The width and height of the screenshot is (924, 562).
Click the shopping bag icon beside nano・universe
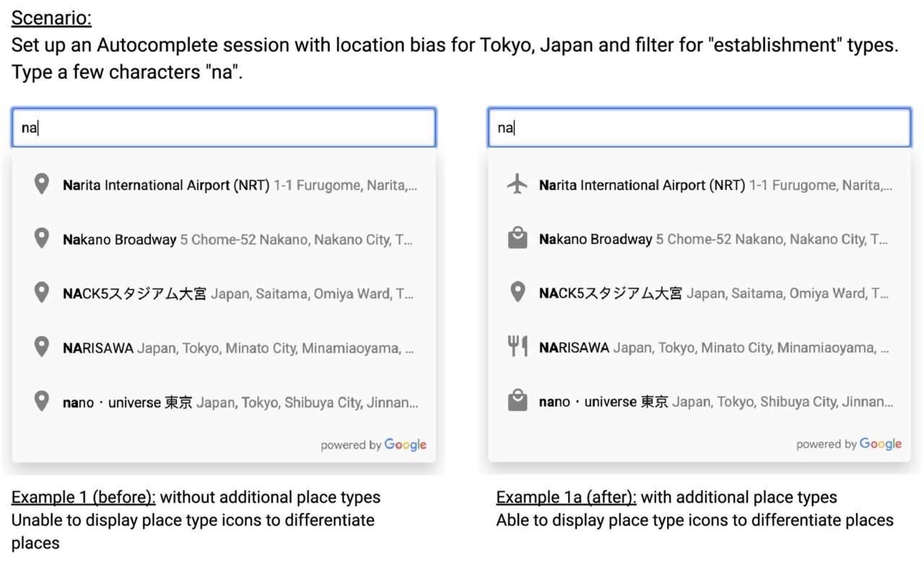[x=517, y=402]
